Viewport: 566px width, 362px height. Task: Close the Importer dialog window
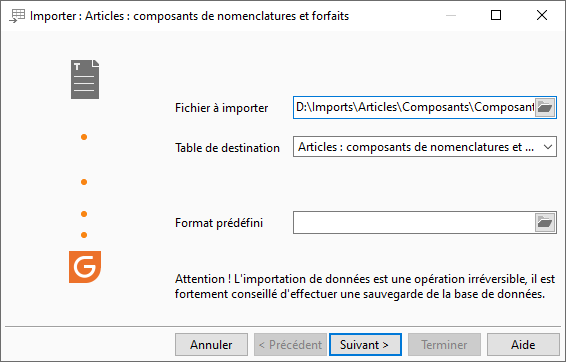542,15
